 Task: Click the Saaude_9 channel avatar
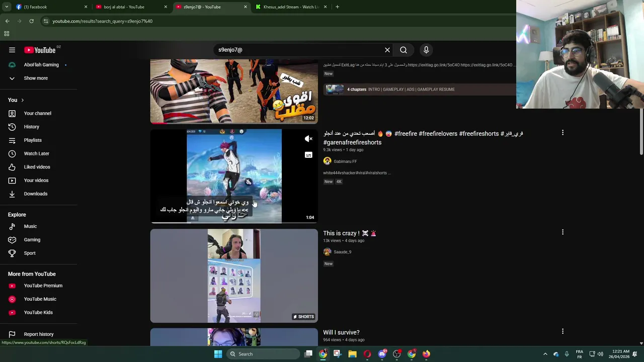click(x=327, y=252)
